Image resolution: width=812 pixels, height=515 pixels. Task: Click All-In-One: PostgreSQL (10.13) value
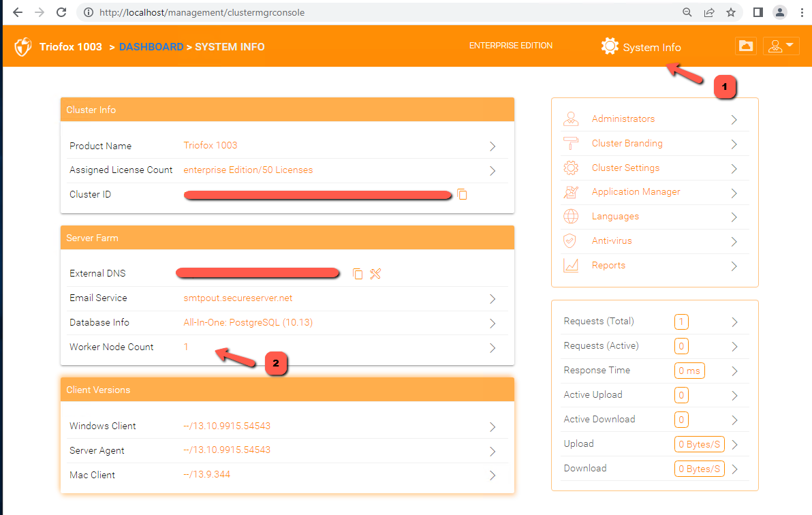[x=248, y=322]
